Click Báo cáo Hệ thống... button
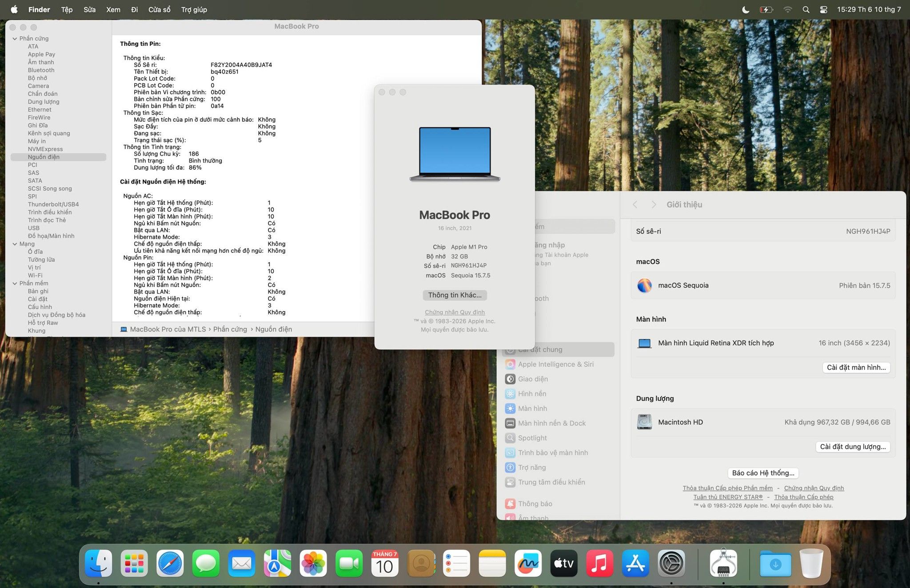 [763, 473]
